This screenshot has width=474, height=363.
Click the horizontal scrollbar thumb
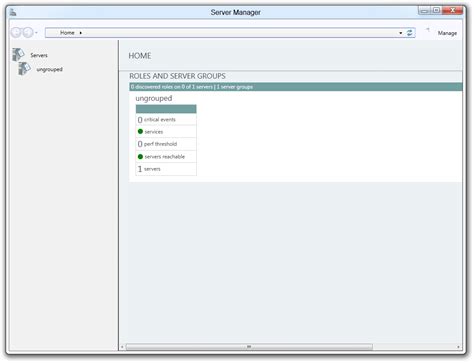pos(249,347)
